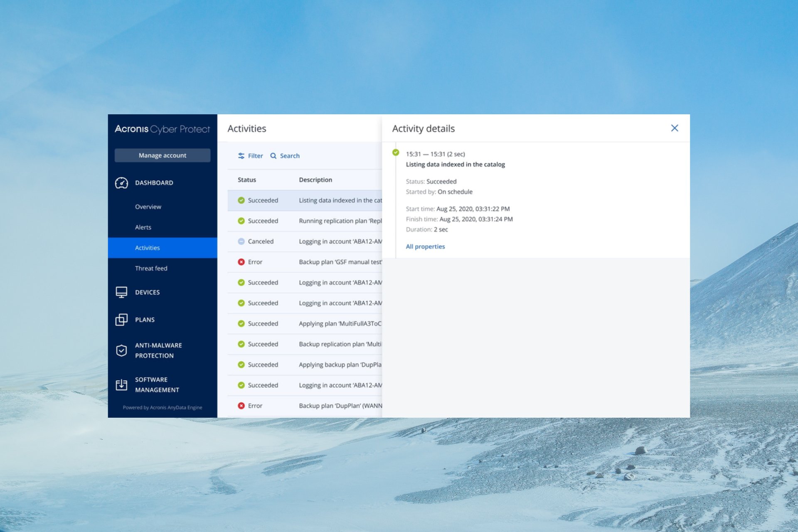The width and height of the screenshot is (798, 532).
Task: Click the Search magnifier icon
Action: point(273,156)
